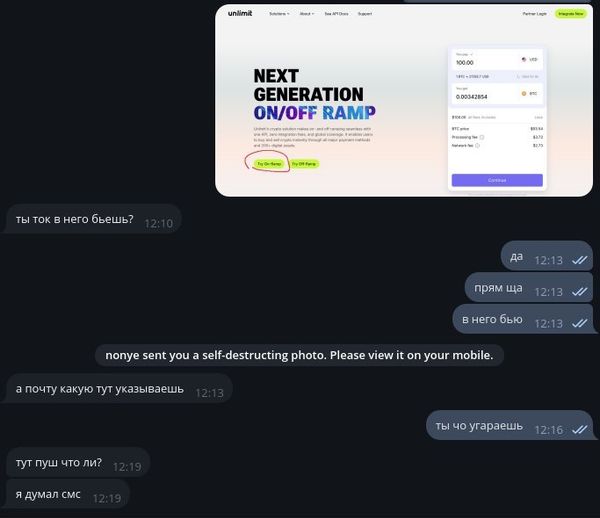The image size is (600, 518).
Task: Open the Solutions dropdown in the navbar
Action: tap(279, 14)
